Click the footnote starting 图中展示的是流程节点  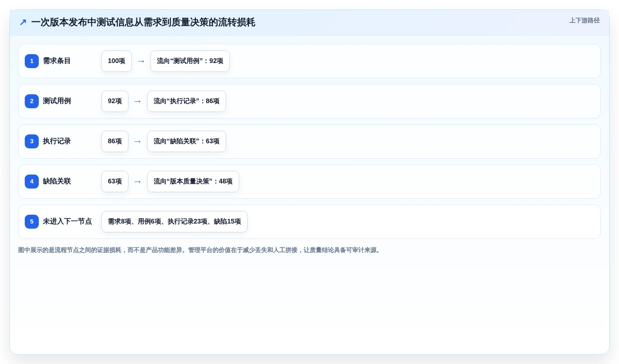pos(200,250)
